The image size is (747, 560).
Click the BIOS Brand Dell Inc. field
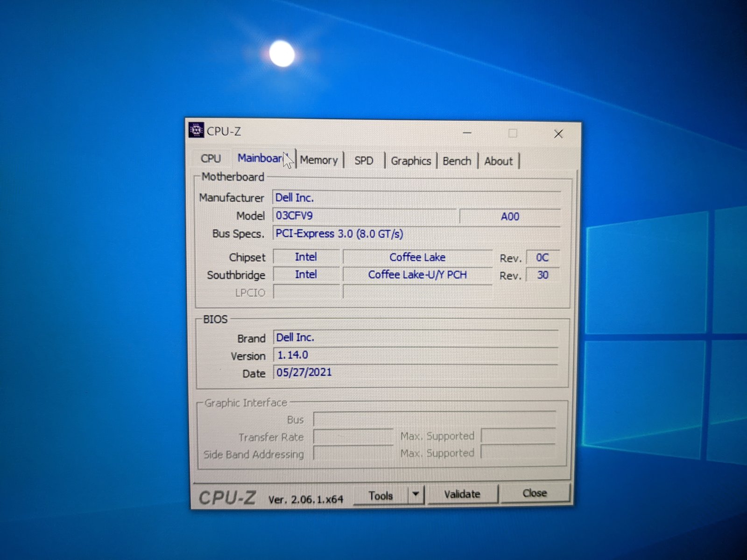(416, 338)
